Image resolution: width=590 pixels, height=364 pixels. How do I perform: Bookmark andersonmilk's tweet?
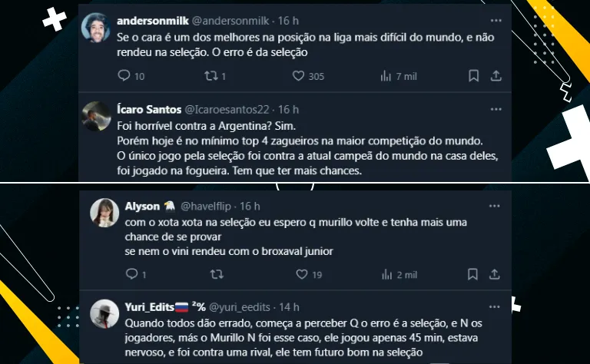point(474,76)
